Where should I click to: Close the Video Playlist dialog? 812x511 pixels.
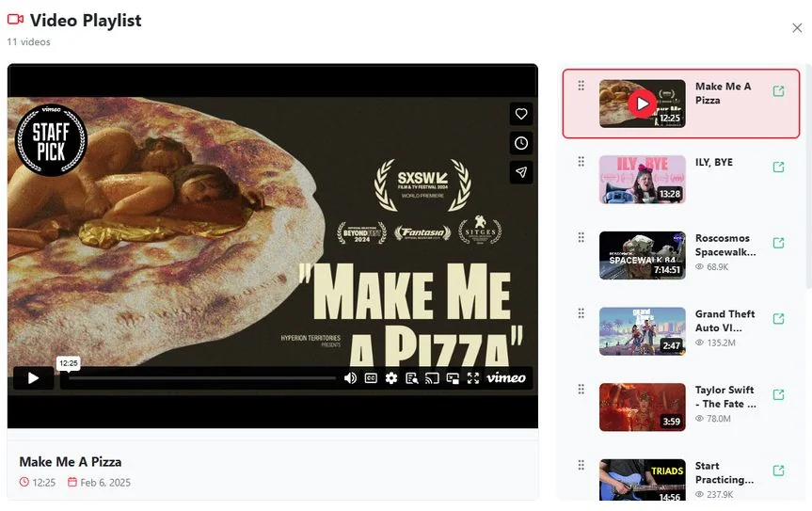(x=797, y=28)
